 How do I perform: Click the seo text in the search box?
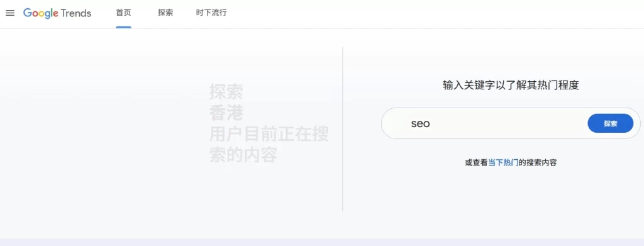coord(420,123)
